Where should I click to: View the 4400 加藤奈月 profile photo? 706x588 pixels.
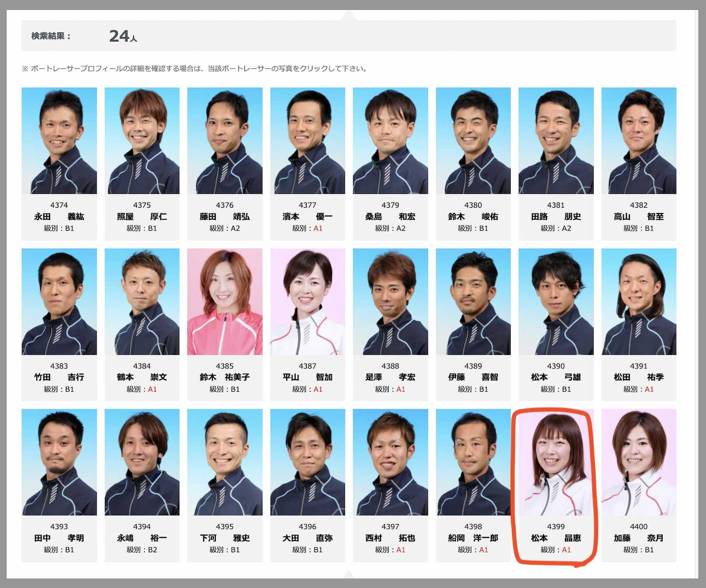[x=639, y=462]
